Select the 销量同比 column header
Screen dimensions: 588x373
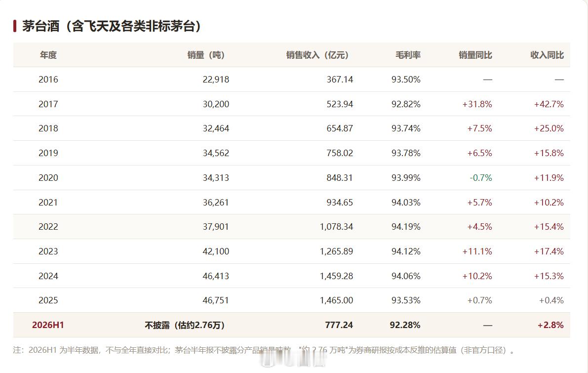[x=475, y=55]
